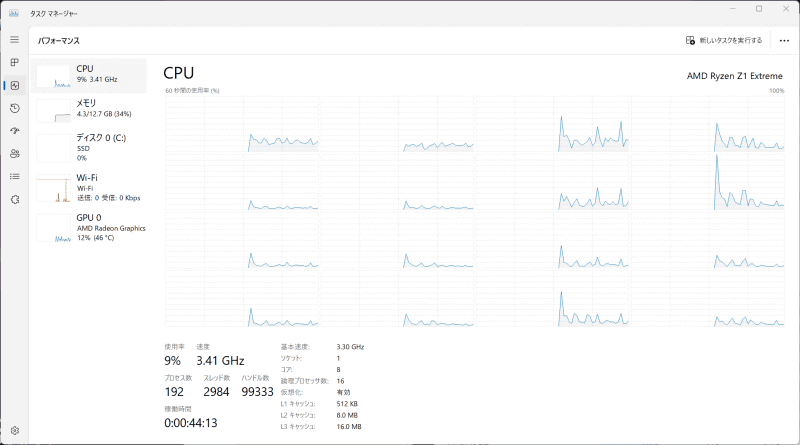Click the 192 process count value

pyautogui.click(x=174, y=392)
